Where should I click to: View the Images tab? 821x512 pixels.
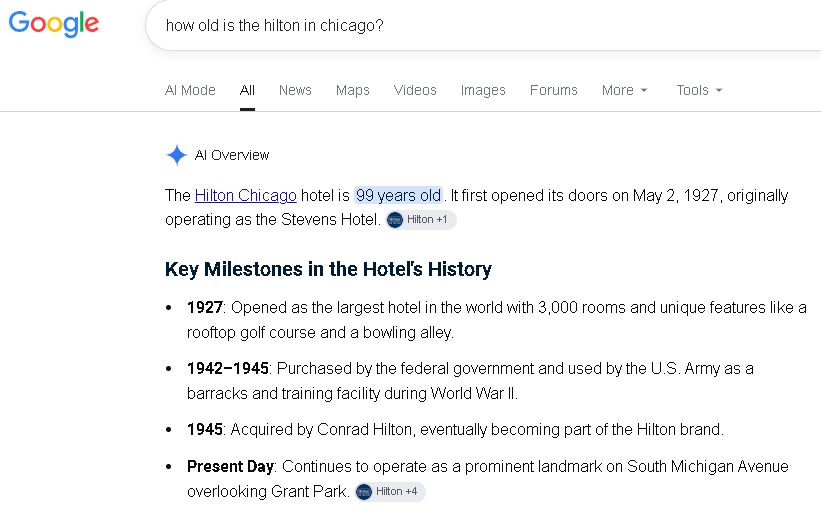(483, 90)
